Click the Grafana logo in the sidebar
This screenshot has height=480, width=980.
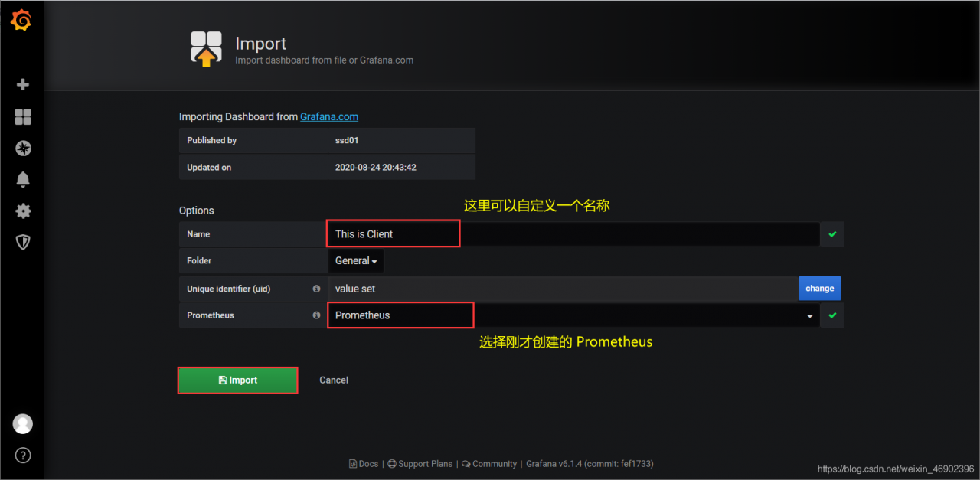click(21, 21)
